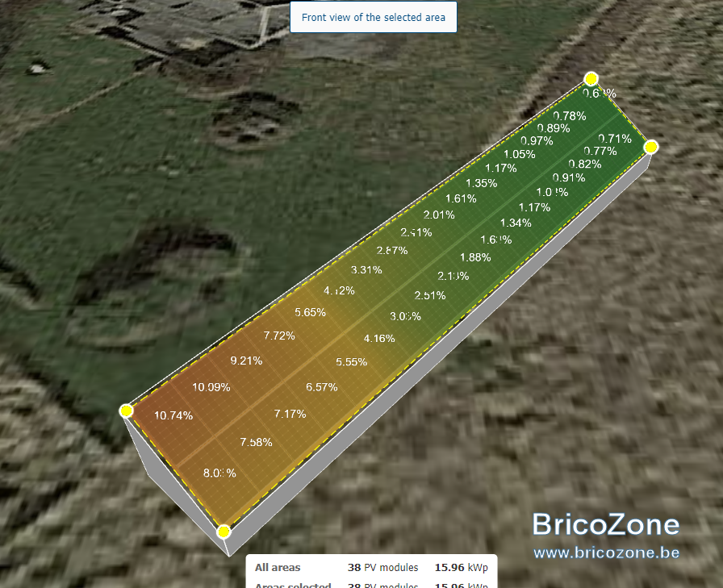Click the 1.88% shading value
Screen dimensions: 723x588
tap(475, 257)
